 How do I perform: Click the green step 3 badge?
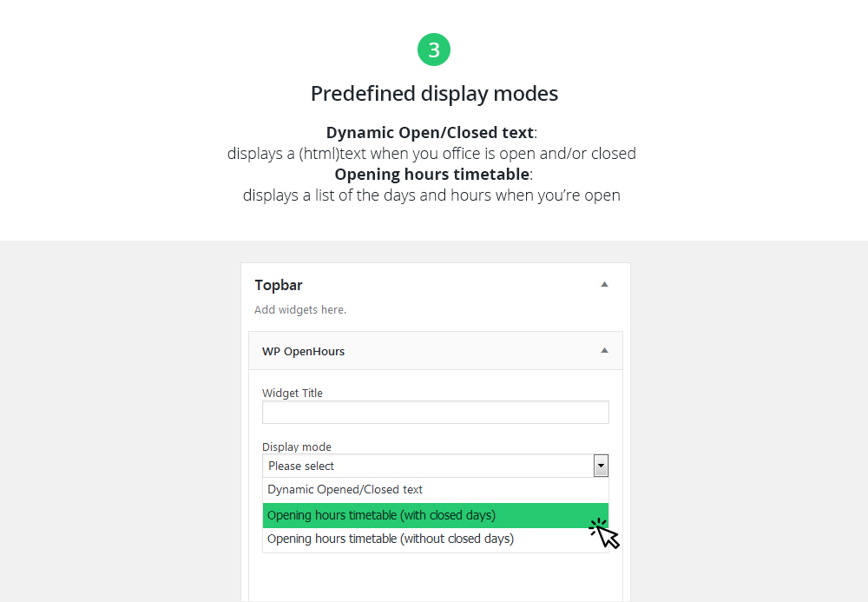(x=434, y=50)
